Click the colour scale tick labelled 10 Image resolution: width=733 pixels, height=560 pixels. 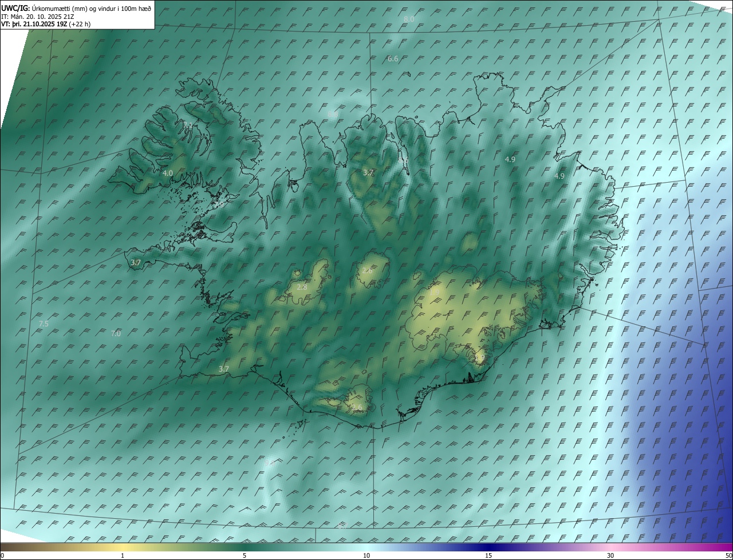[x=366, y=555]
